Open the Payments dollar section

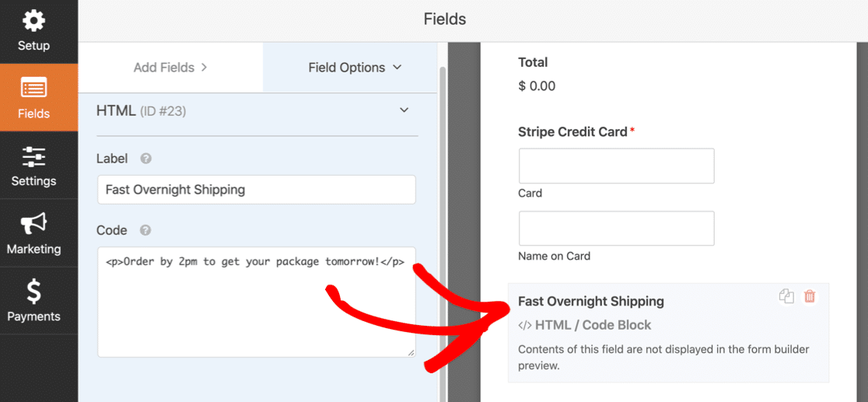[x=33, y=301]
